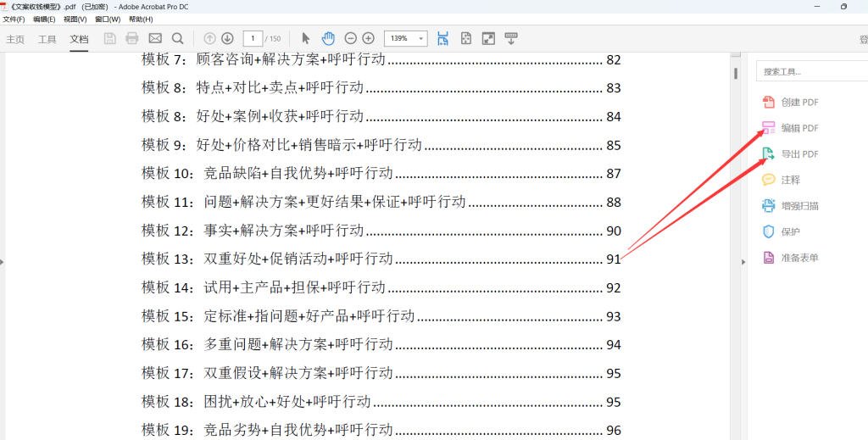Switch to full screen mode icon
The height and width of the screenshot is (440, 868).
[488, 38]
